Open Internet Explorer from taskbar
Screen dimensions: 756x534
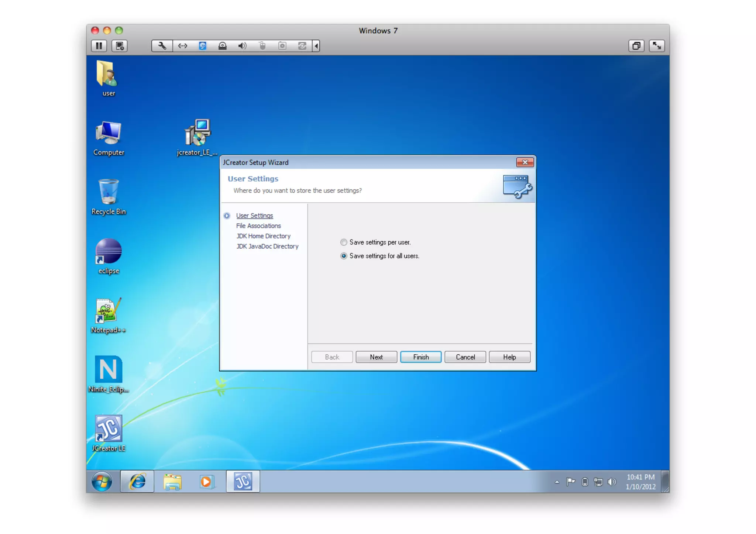(x=137, y=481)
